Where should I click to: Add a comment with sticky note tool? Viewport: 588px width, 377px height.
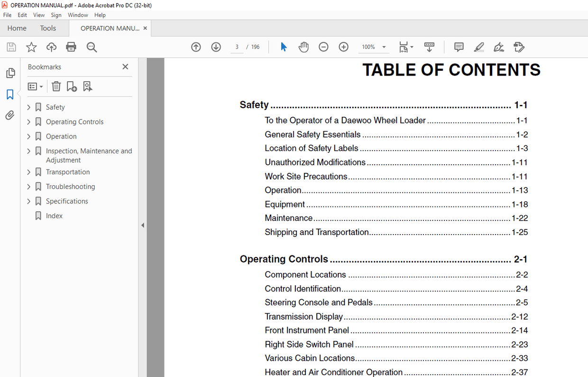(459, 47)
